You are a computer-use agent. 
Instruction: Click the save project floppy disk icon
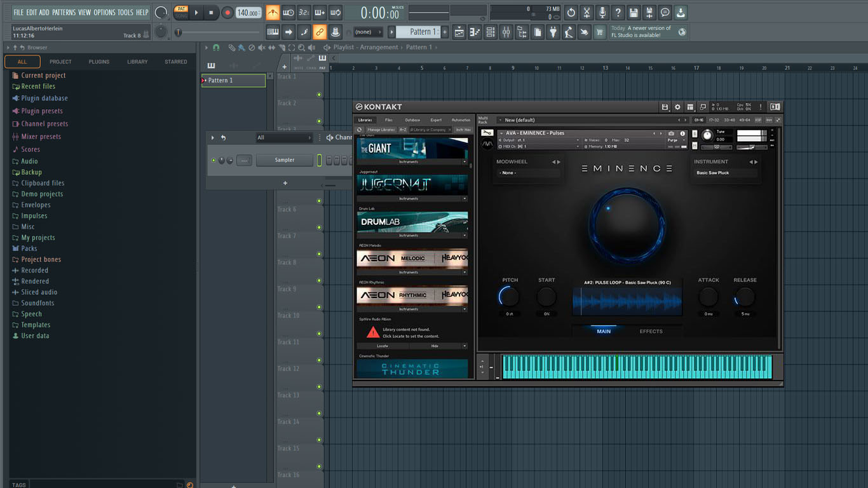tap(634, 12)
